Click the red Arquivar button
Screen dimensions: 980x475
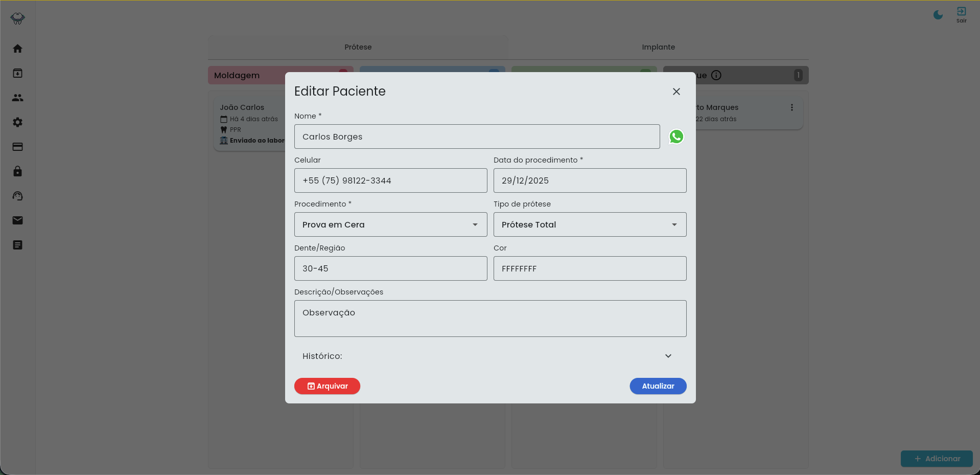pos(327,386)
